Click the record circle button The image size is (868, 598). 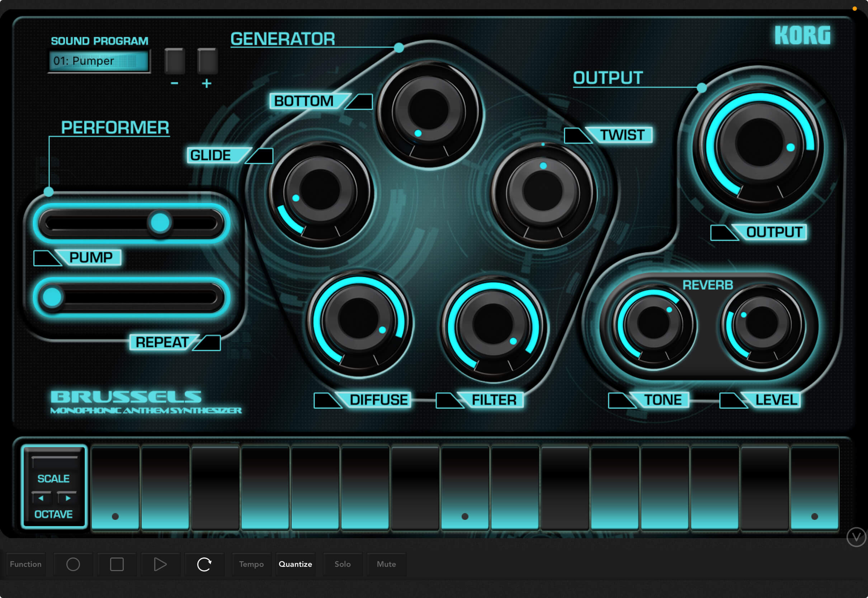click(73, 564)
